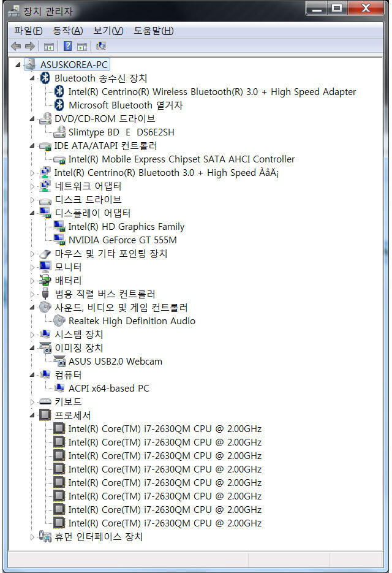The height and width of the screenshot is (573, 392).
Task: Click the Show/Hide console tree toolbar icon
Action: click(48, 47)
